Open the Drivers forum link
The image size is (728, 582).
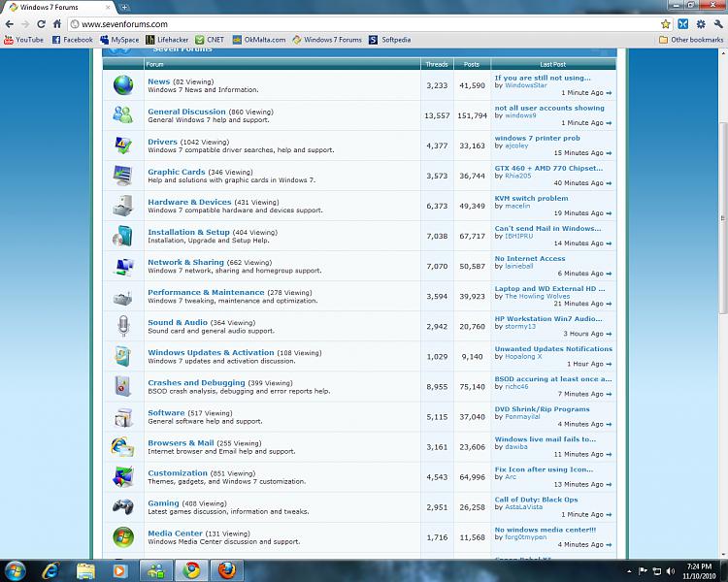[162, 142]
